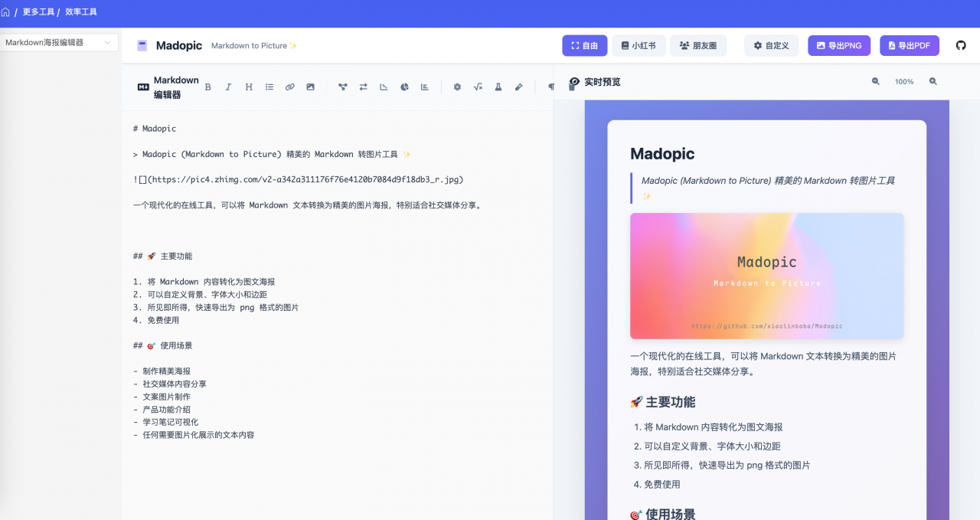The image size is (980, 520).
Task: Open the 自定义 customize settings
Action: pyautogui.click(x=772, y=46)
